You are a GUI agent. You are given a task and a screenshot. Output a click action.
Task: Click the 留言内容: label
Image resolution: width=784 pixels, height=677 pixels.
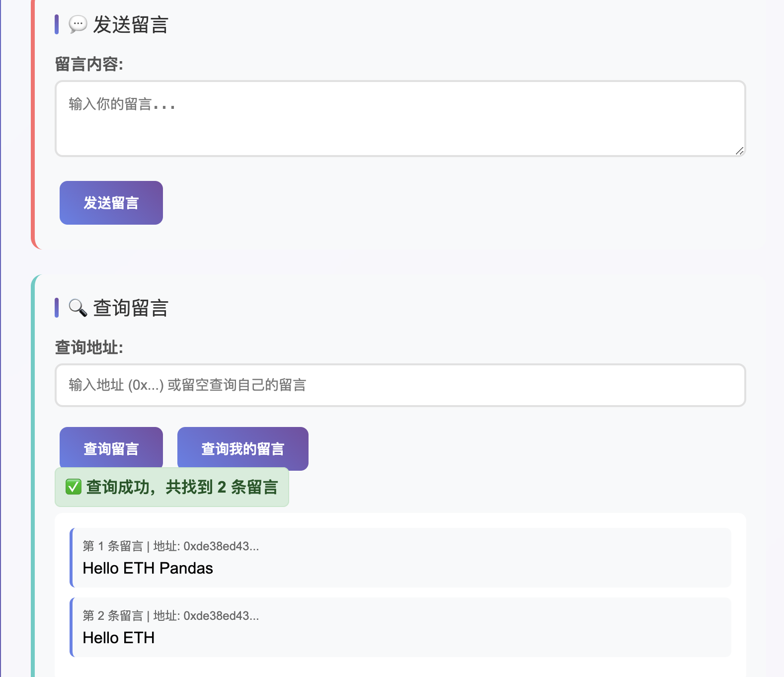(89, 64)
